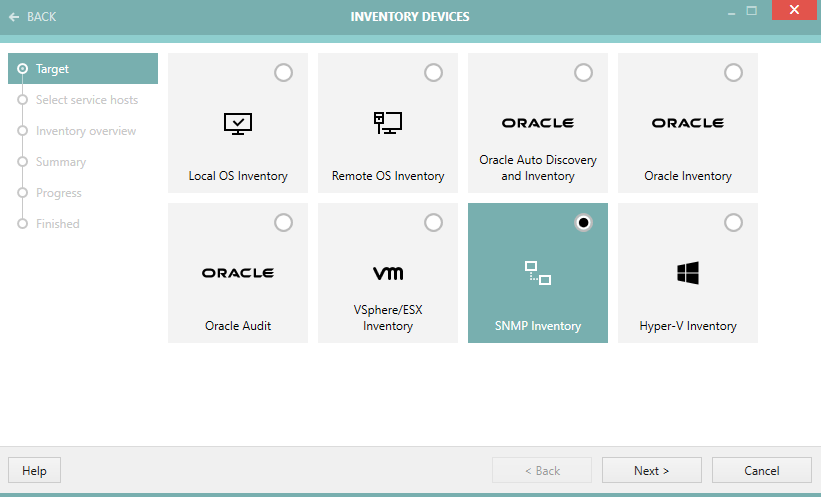Select Oracle Auto Discovery and Inventory radio button
Viewport: 823px width, 498px height.
[583, 72]
